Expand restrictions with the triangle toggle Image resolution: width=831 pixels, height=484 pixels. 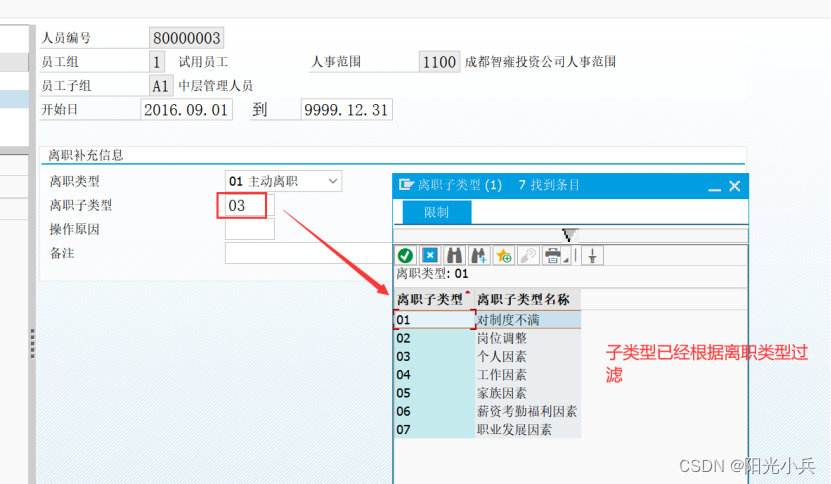pyautogui.click(x=570, y=235)
